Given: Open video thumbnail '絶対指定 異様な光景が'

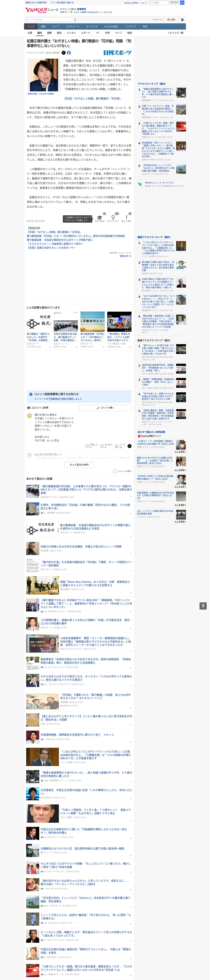Looking at the screenshot, I should point(119,322).
